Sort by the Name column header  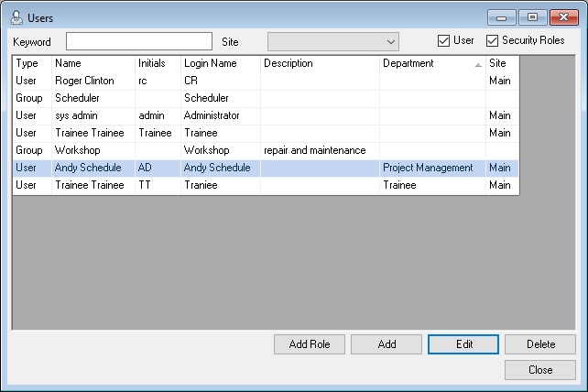92,64
